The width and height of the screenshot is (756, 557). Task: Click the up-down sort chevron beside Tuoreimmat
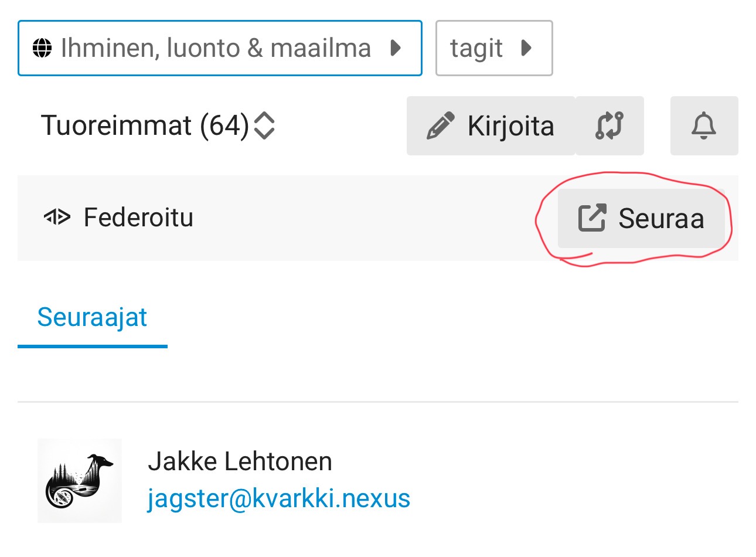[264, 125]
